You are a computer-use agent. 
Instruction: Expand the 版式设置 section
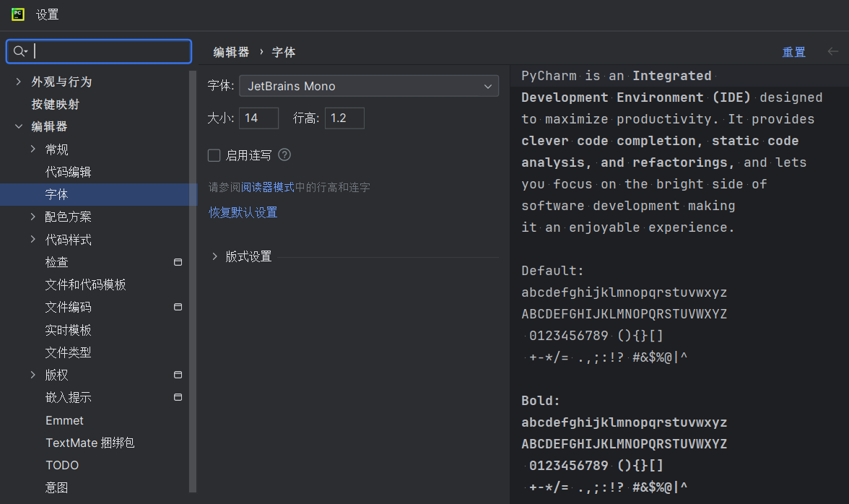point(215,256)
